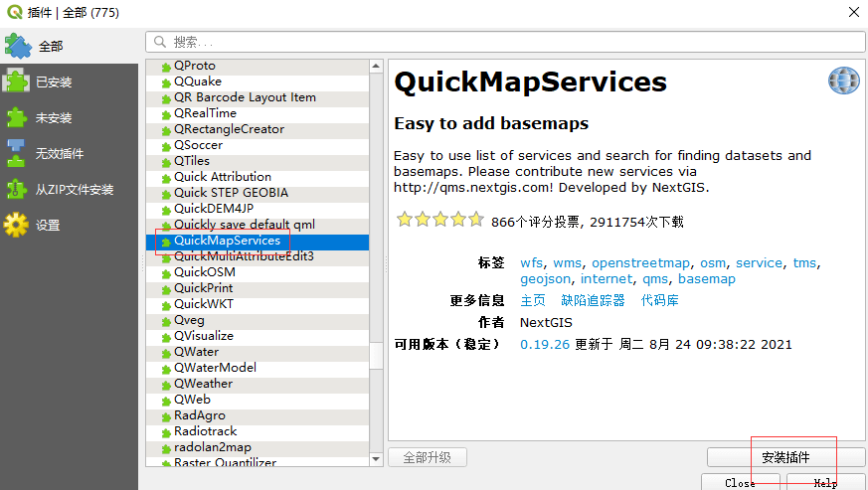Open the 全部 (All) plugins tab
The image size is (868, 490).
pyautogui.click(x=69, y=46)
